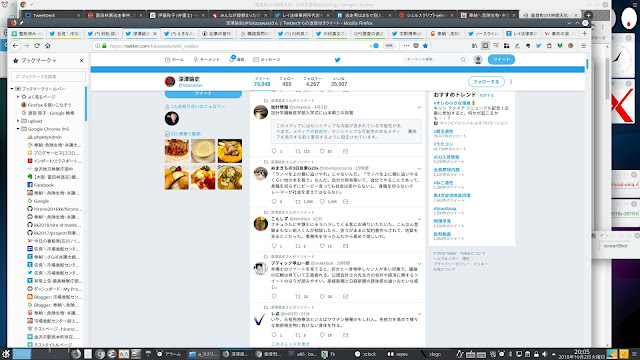Screen dimensions: 640x360
Task: Open new tab plus in Chrome window behind
Action: point(589,15)
